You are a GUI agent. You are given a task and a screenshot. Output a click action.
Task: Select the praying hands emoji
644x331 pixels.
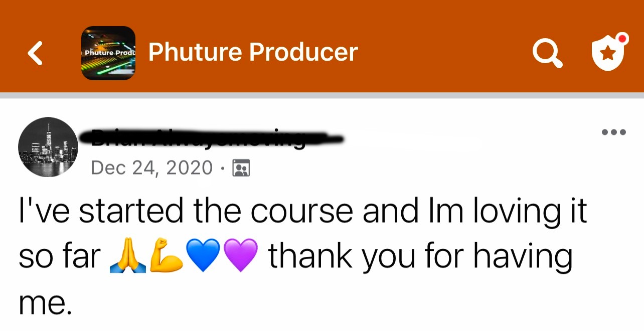[x=128, y=255]
